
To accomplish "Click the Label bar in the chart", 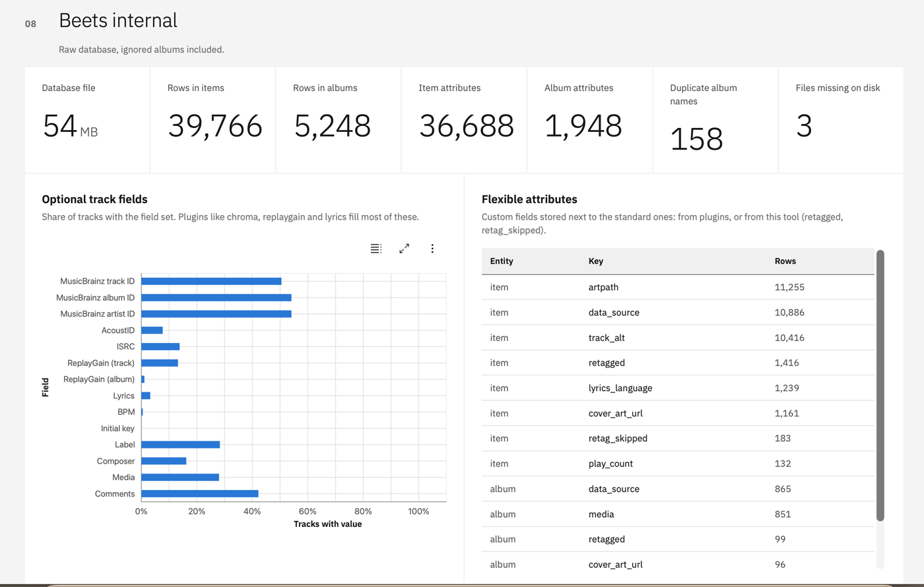I will coord(180,445).
